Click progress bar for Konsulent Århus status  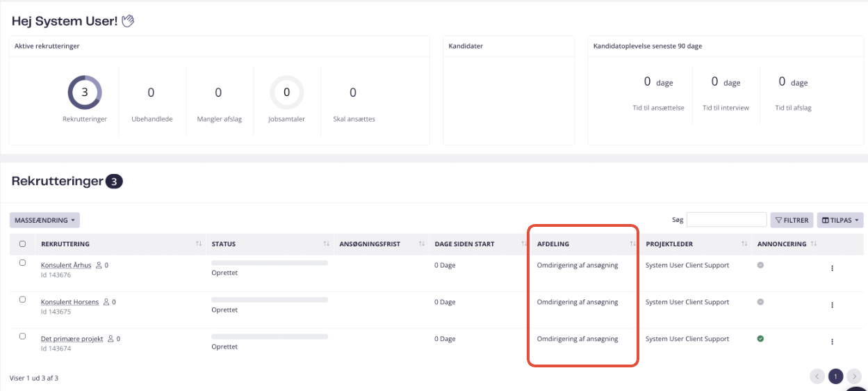pyautogui.click(x=270, y=263)
